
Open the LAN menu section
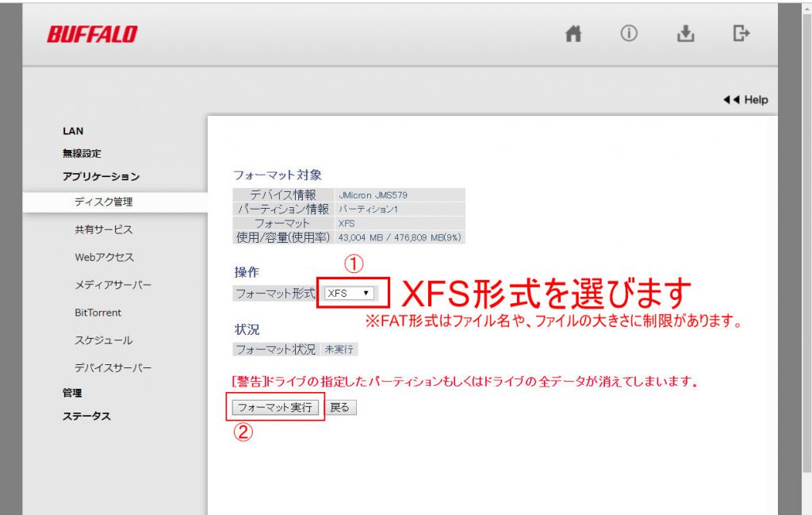(73, 131)
